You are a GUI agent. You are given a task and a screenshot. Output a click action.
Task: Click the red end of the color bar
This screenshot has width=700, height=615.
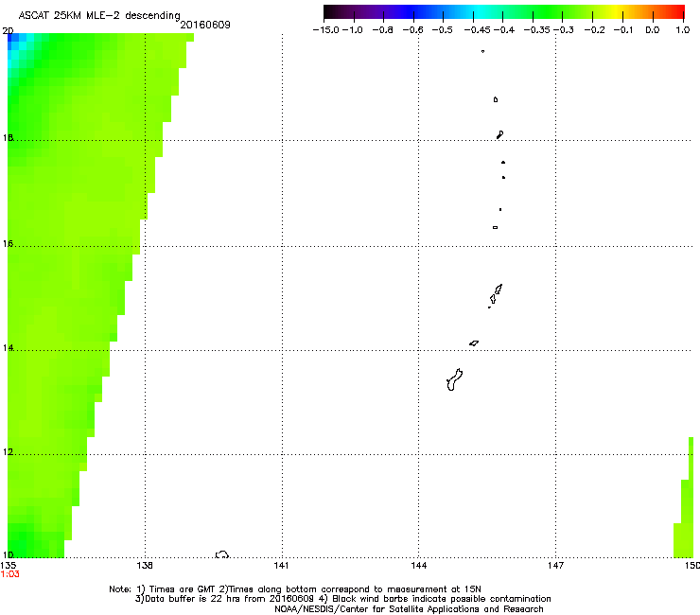click(675, 11)
